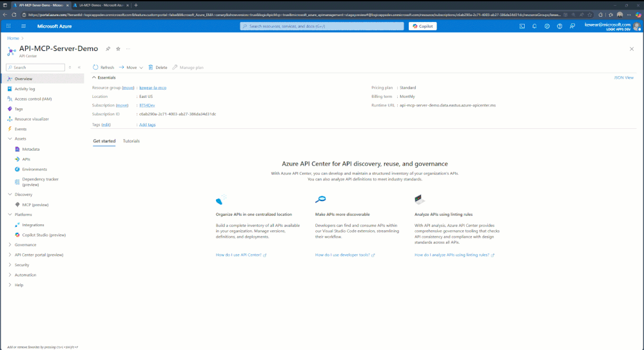The height and width of the screenshot is (350, 644).
Task: Click the Refresh toolbar button
Action: coord(103,68)
